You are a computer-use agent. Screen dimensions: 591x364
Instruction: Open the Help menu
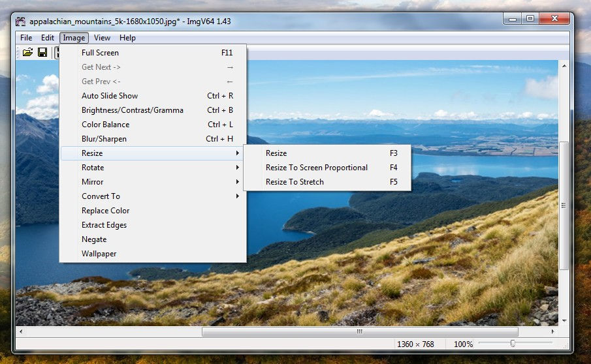coord(127,38)
